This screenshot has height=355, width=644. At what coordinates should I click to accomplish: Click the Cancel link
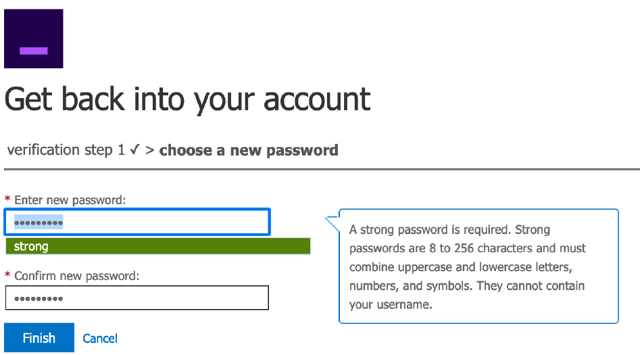click(x=100, y=338)
